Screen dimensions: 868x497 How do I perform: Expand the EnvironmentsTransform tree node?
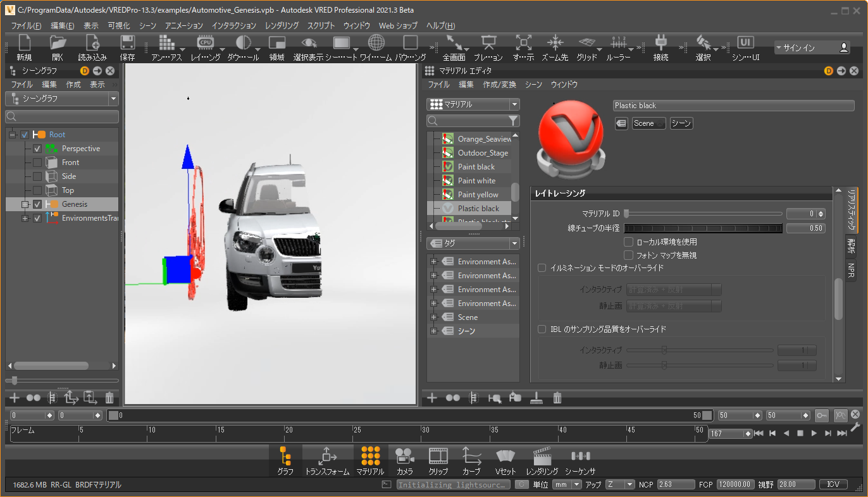[x=25, y=218]
